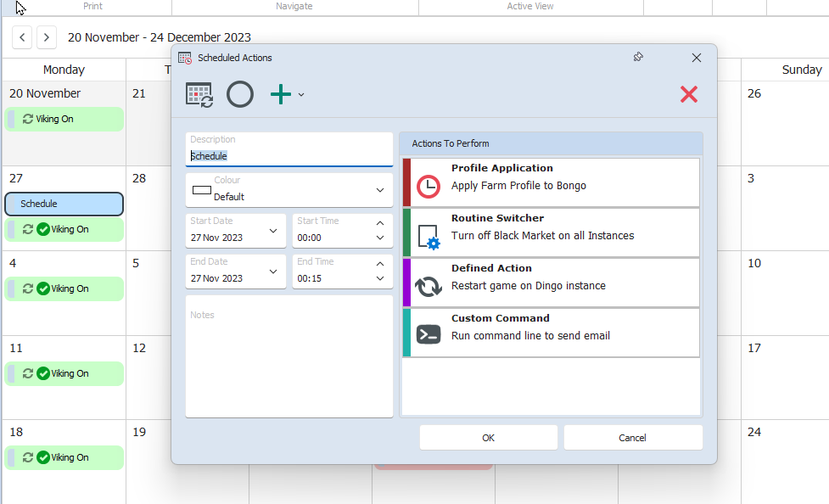Click the pin icon in dialog title bar
Image resolution: width=829 pixels, height=504 pixels.
(x=638, y=57)
